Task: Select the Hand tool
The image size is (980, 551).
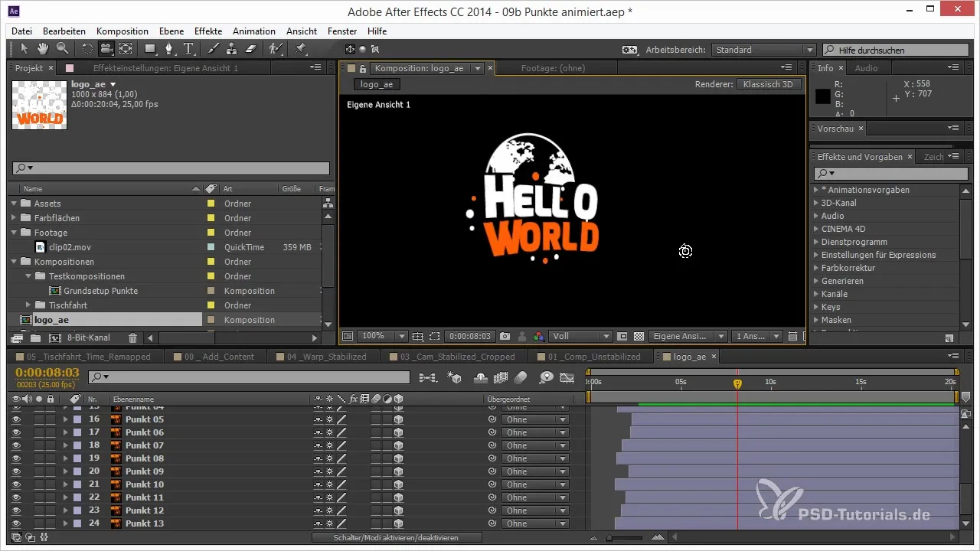Action: [42, 49]
